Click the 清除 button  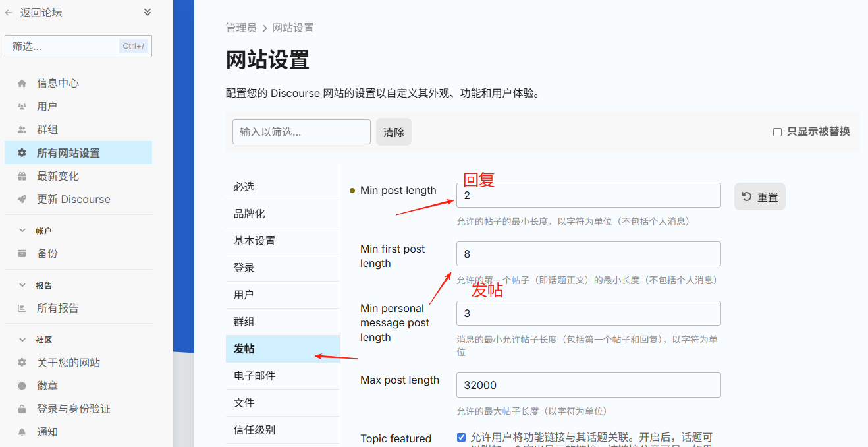click(x=394, y=132)
